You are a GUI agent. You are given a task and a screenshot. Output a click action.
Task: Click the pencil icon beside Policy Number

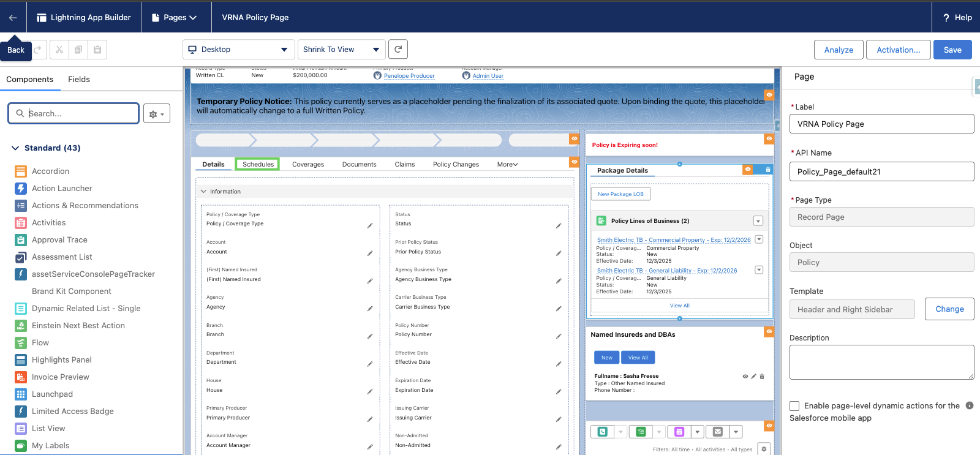click(x=559, y=336)
